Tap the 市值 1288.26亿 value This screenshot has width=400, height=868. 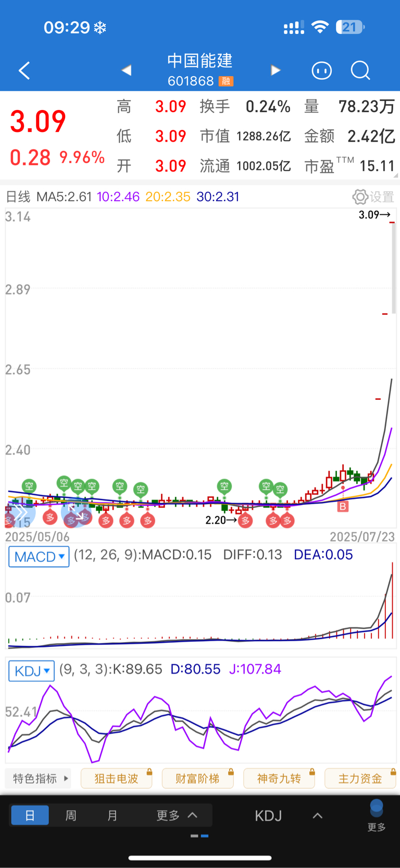click(x=264, y=137)
